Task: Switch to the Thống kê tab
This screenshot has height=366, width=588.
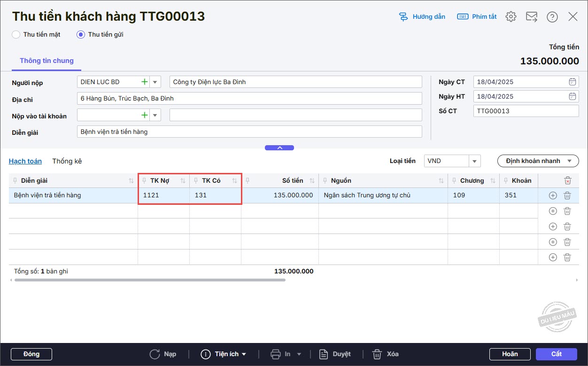Action: 67,161
